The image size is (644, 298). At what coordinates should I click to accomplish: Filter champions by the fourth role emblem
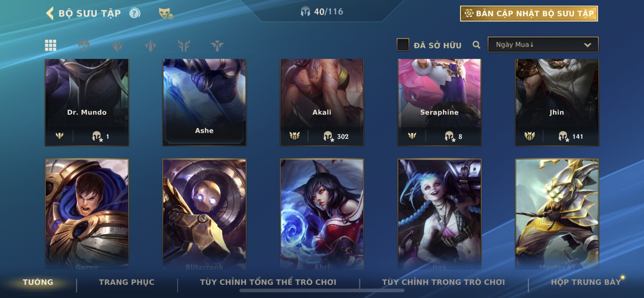pyautogui.click(x=184, y=45)
